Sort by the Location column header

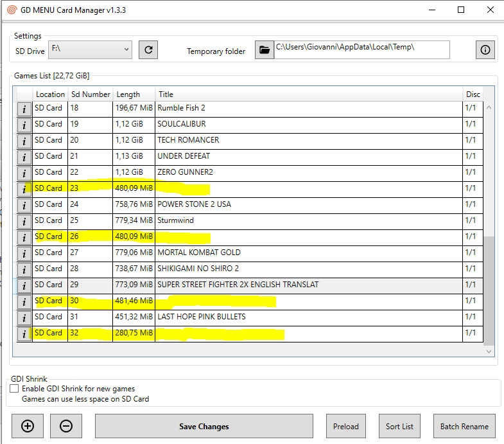[50, 94]
